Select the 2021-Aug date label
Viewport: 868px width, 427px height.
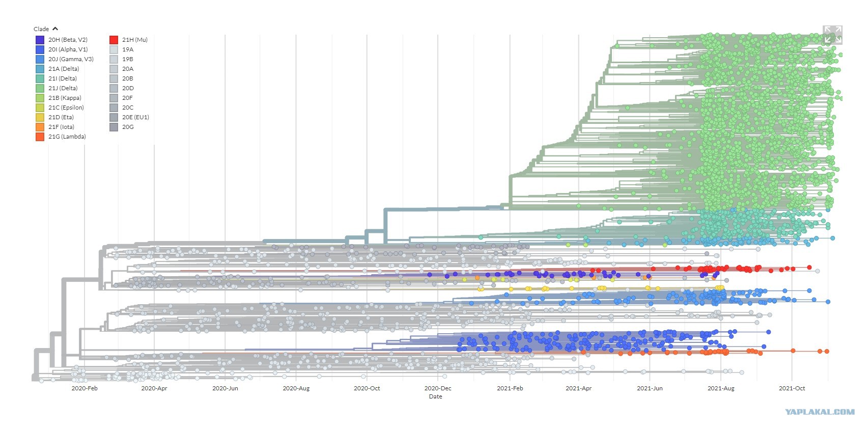pos(721,388)
